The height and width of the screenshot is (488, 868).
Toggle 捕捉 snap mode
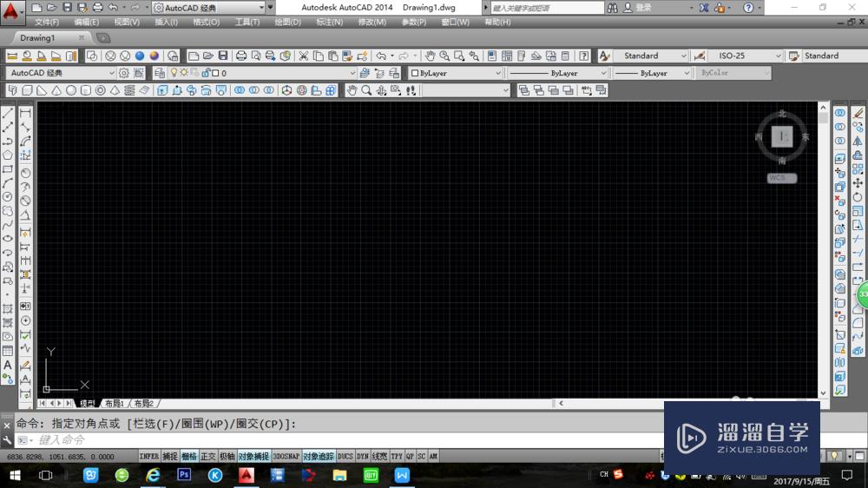pyautogui.click(x=170, y=457)
